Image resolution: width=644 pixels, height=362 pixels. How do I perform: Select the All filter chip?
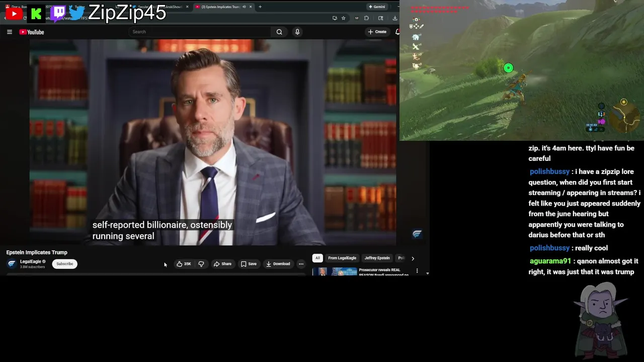317,258
